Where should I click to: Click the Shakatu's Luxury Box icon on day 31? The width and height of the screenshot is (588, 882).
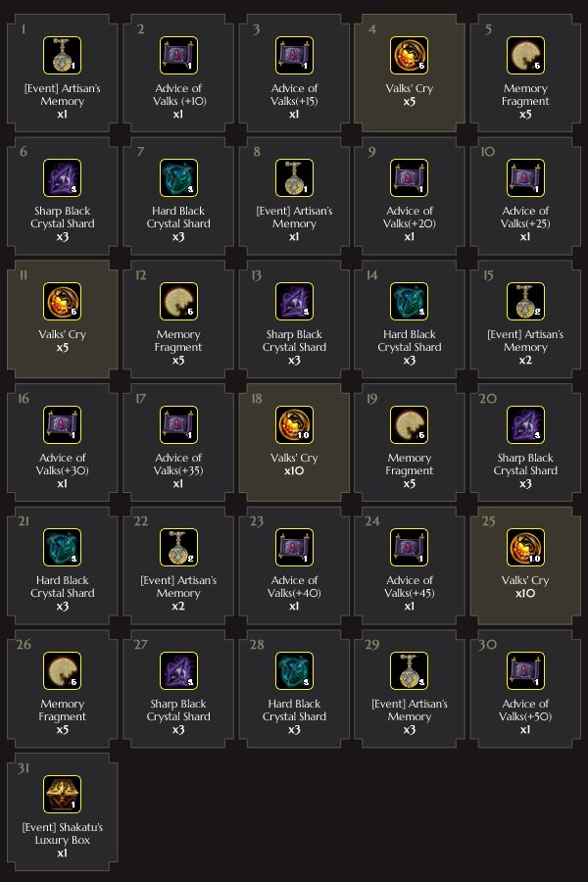point(63,794)
